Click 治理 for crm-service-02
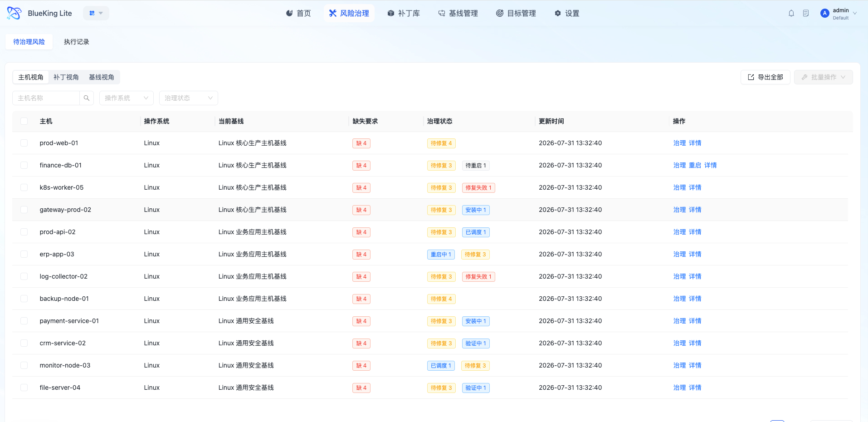This screenshot has height=422, width=868. (x=679, y=343)
